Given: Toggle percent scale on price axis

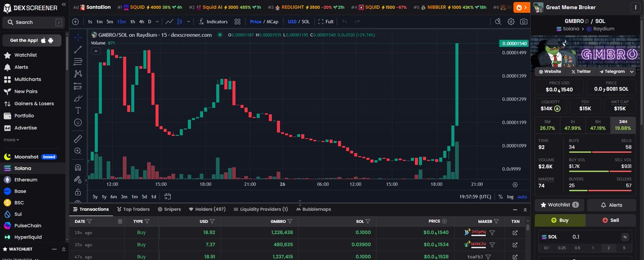Looking at the screenshot, I should coord(500,196).
